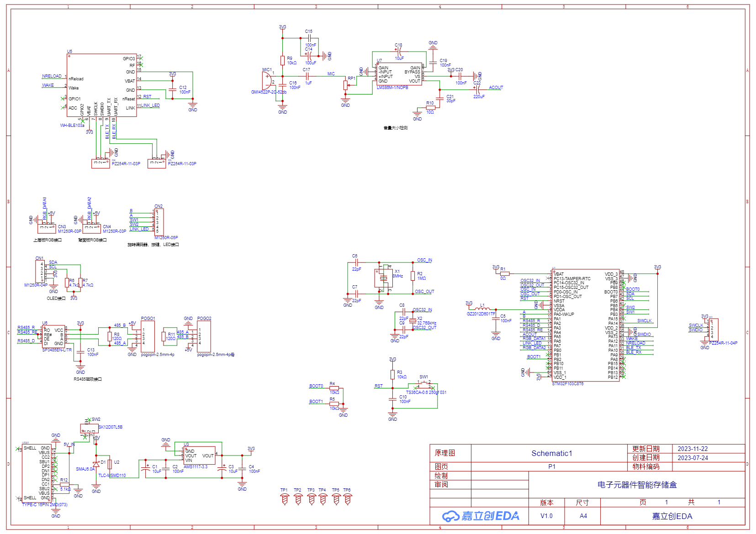Click the L1 inductor symbol
Image resolution: width=756 pixels, height=534 pixels.
click(482, 309)
